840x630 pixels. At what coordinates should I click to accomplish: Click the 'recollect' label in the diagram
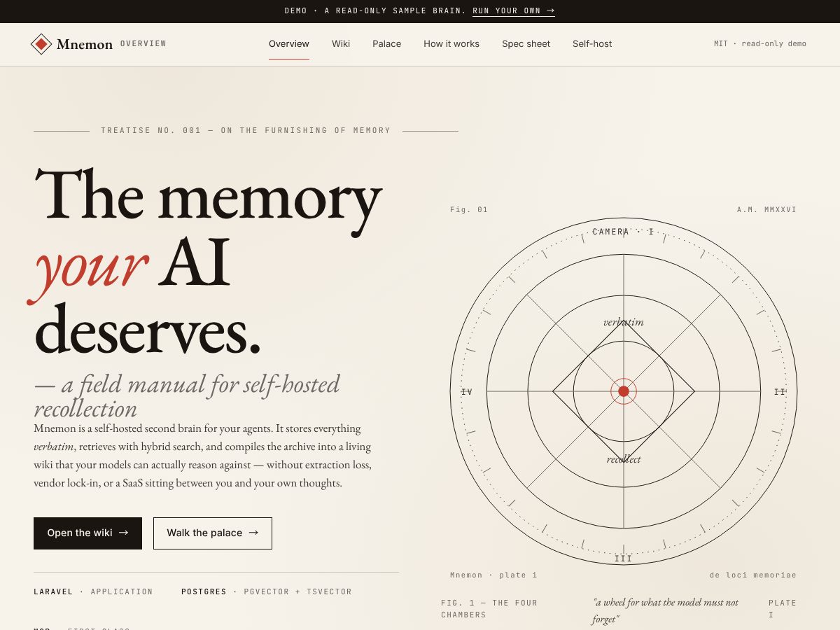624,459
